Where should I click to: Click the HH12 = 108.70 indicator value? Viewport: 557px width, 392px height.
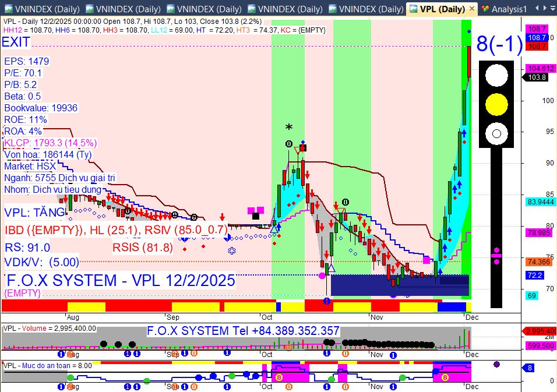pos(28,30)
